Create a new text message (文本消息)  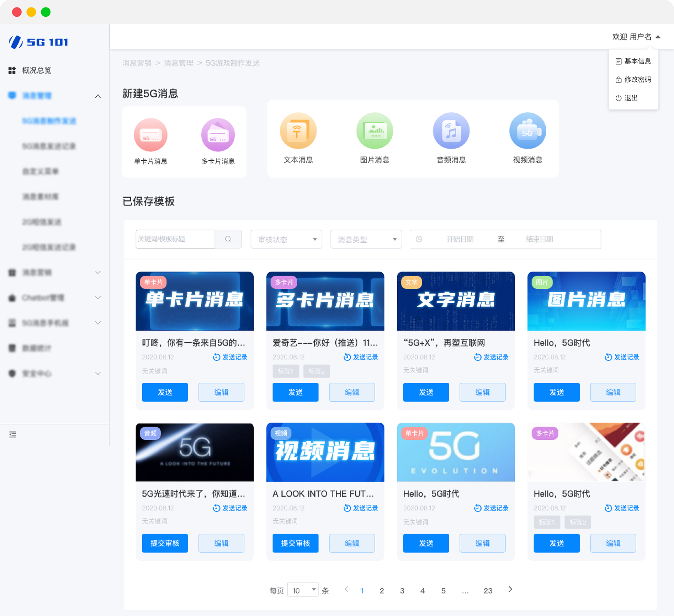point(298,131)
